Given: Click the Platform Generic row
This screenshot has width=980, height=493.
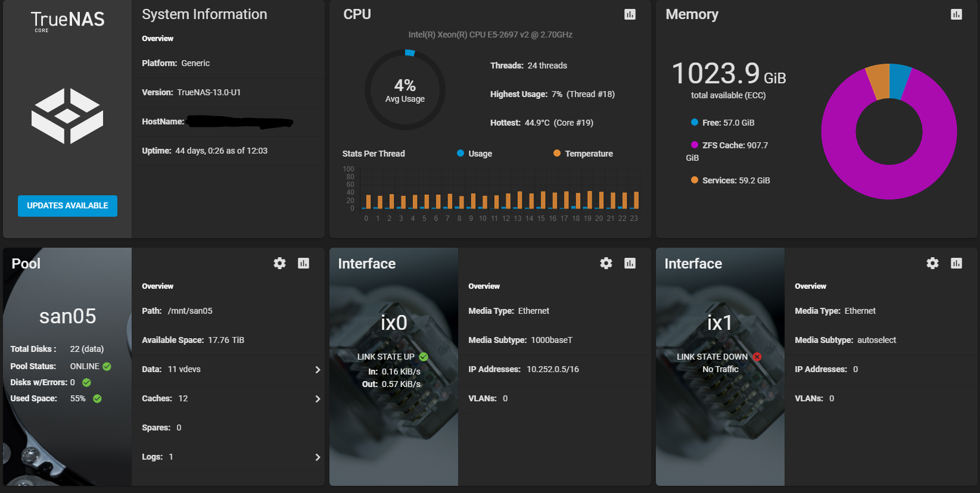Looking at the screenshot, I should tap(228, 63).
